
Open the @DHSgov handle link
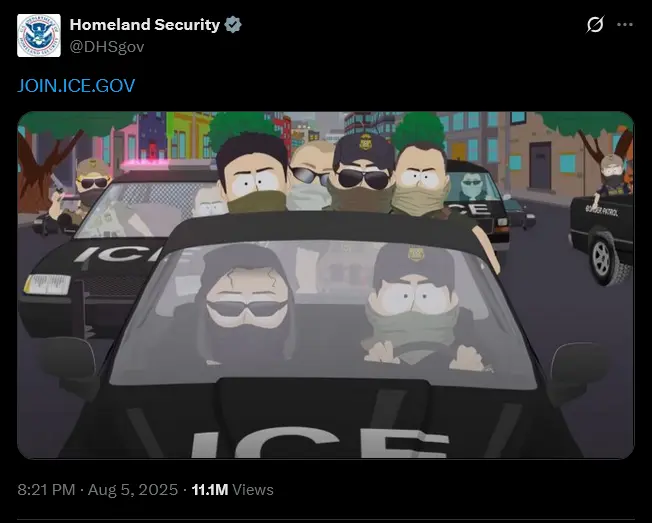(107, 47)
